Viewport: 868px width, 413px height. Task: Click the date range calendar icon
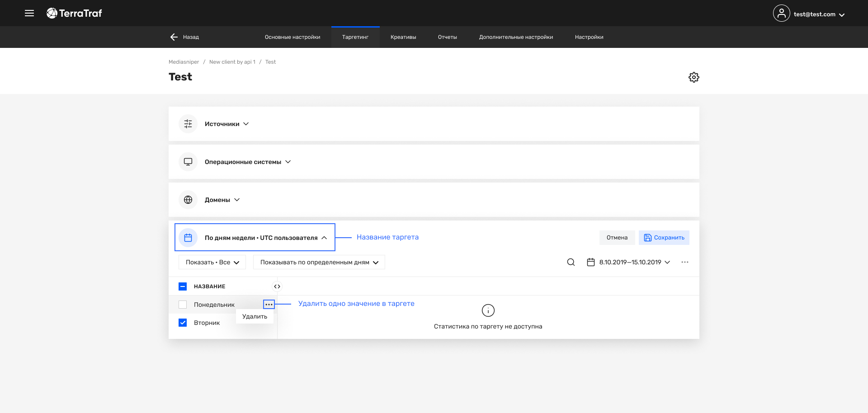(590, 262)
